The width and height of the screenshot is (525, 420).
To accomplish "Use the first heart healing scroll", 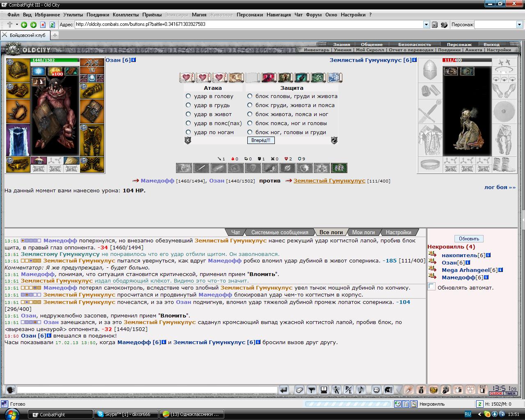I will (x=186, y=77).
